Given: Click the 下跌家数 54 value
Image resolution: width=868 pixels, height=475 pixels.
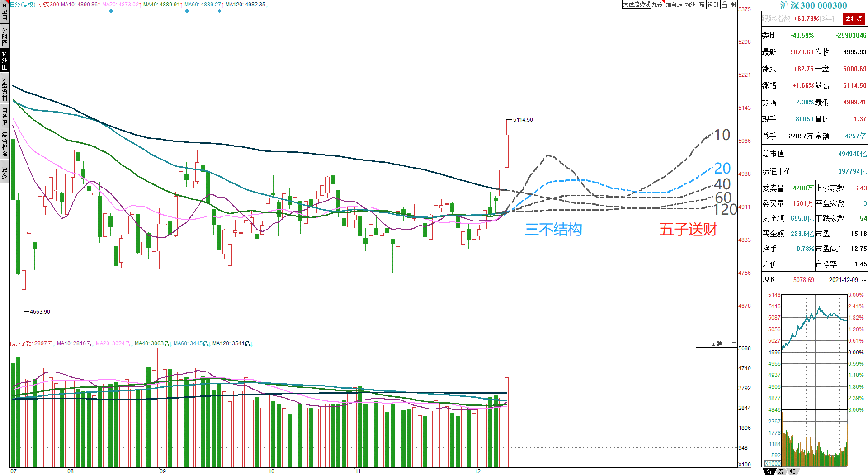Looking at the screenshot, I should (863, 218).
